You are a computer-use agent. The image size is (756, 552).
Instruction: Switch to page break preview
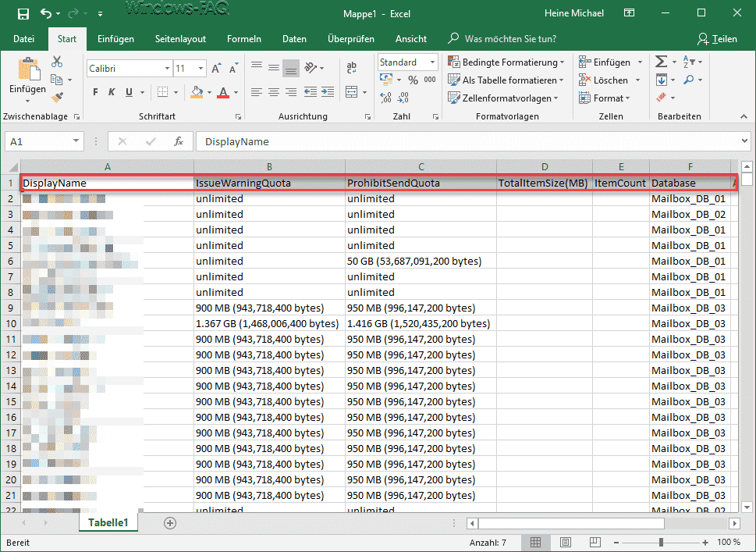click(x=595, y=542)
